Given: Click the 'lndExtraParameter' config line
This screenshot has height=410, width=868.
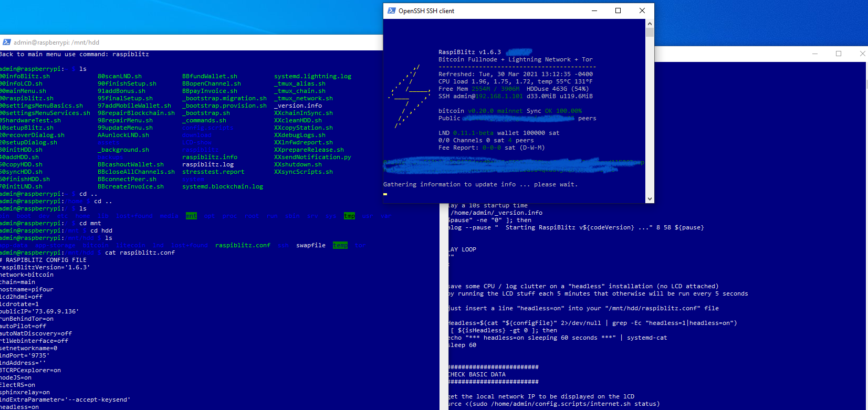Looking at the screenshot, I should point(65,400).
